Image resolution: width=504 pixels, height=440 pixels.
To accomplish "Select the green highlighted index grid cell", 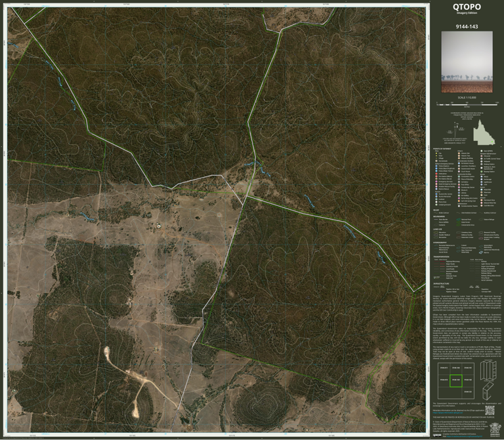I will tap(456, 380).
